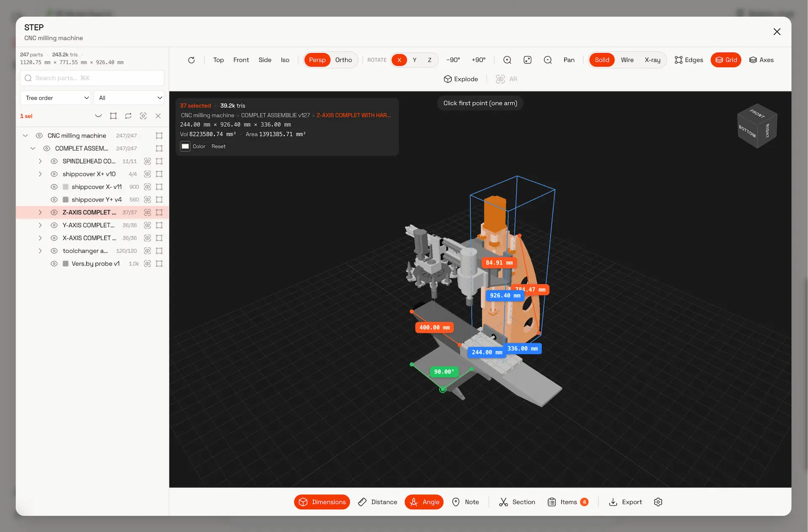Click the AR view button
Viewport: 808px width, 532px height.
tap(507, 79)
